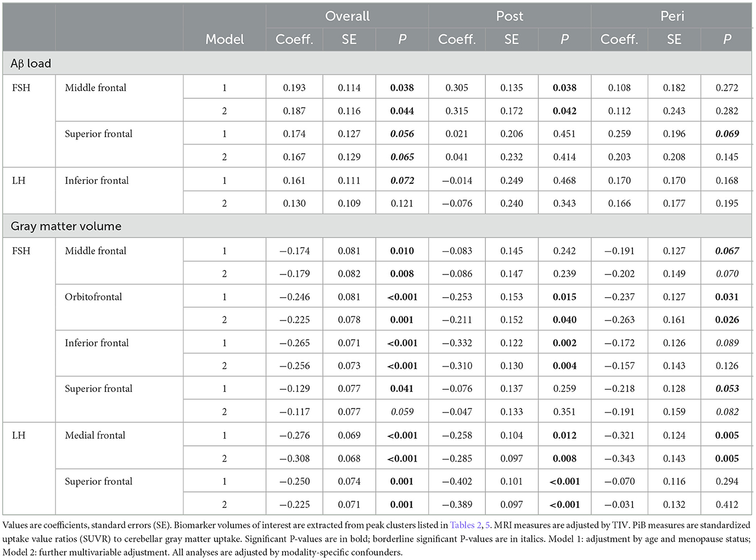Click the 0.412 P-value cell
Viewport: 756px width, 560px height.
click(x=727, y=505)
